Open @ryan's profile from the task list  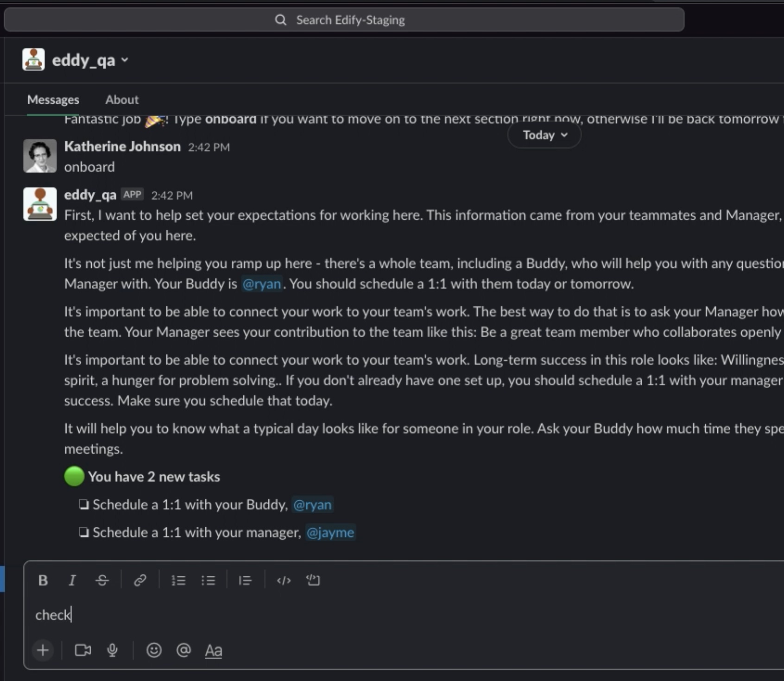click(313, 504)
